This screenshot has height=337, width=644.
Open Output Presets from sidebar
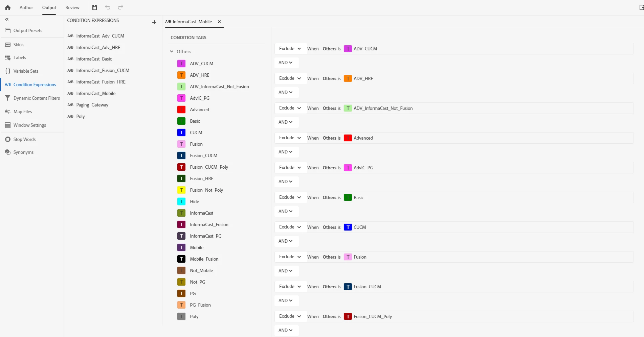click(x=28, y=30)
